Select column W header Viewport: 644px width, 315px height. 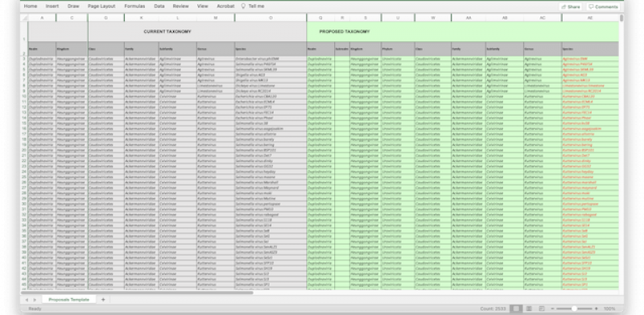click(433, 18)
